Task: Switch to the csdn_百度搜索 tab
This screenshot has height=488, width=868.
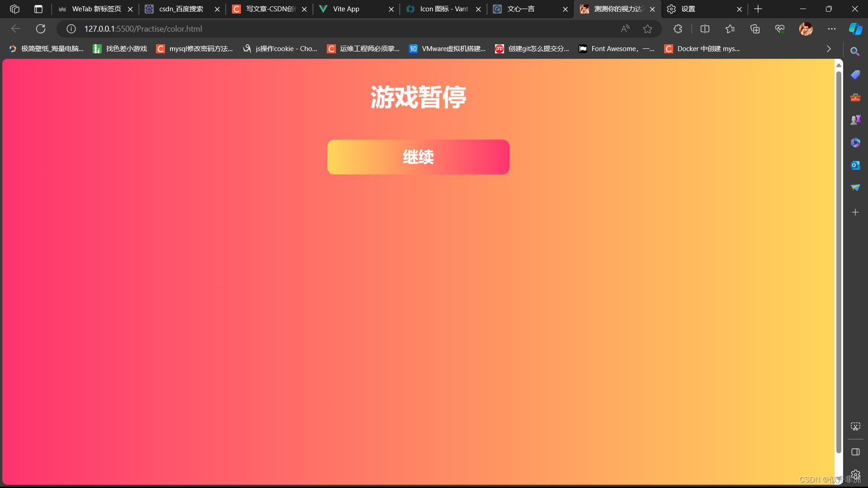Action: [181, 9]
